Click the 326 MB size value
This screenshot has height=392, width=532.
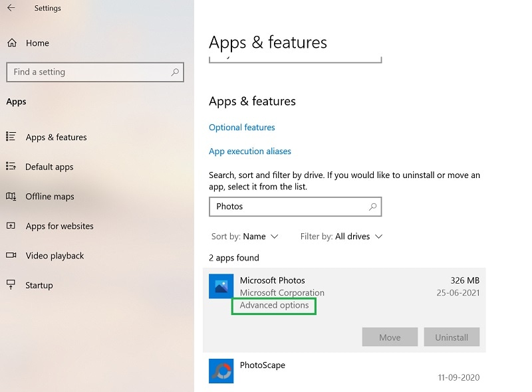pyautogui.click(x=465, y=280)
